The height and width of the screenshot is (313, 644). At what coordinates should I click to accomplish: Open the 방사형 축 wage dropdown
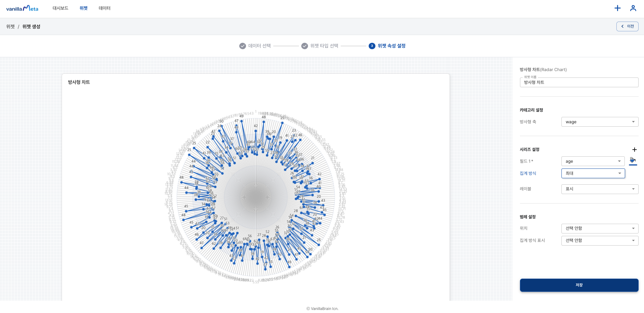click(x=600, y=122)
